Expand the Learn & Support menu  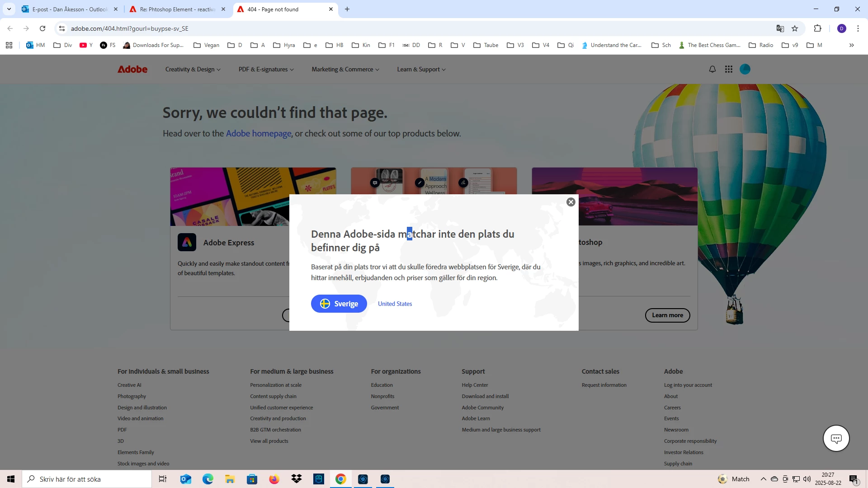[421, 69]
